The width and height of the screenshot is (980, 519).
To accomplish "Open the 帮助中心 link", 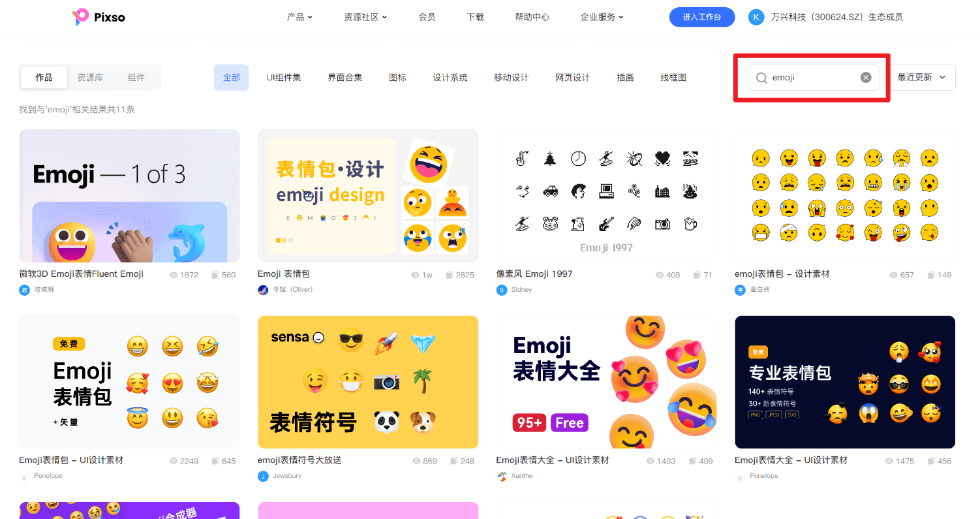I will point(532,17).
